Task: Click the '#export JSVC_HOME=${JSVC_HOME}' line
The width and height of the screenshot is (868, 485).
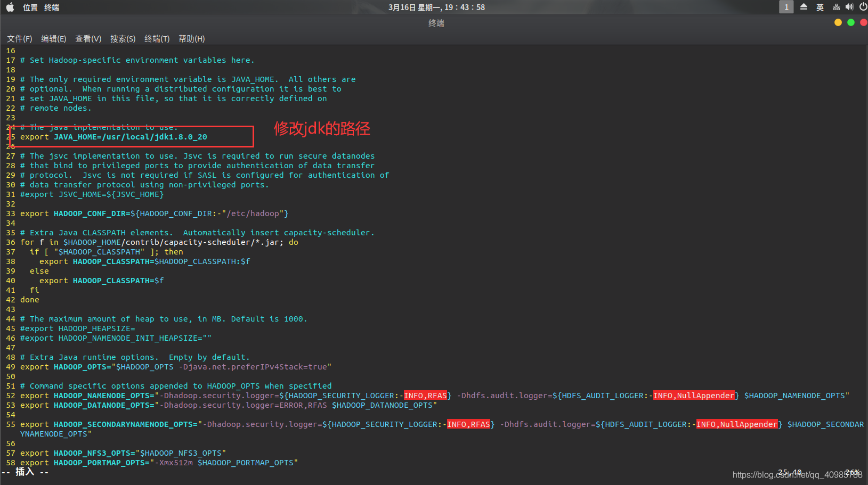Action: (92, 194)
